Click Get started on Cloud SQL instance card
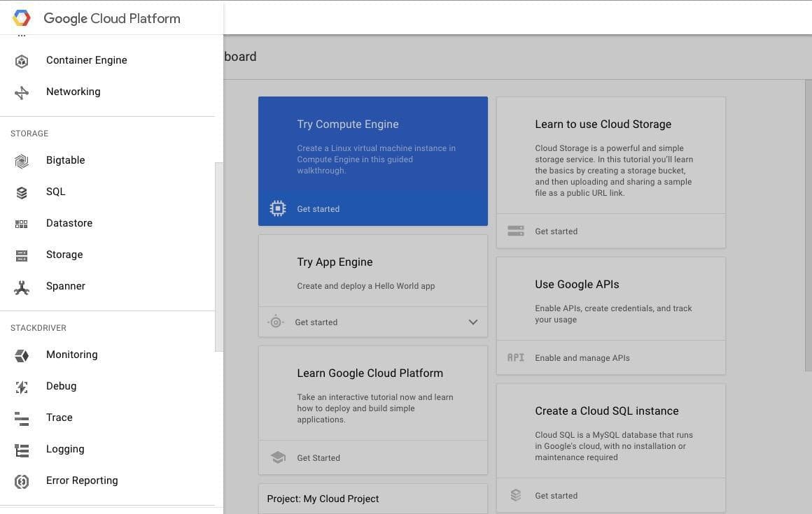This screenshot has width=812, height=514. (556, 496)
